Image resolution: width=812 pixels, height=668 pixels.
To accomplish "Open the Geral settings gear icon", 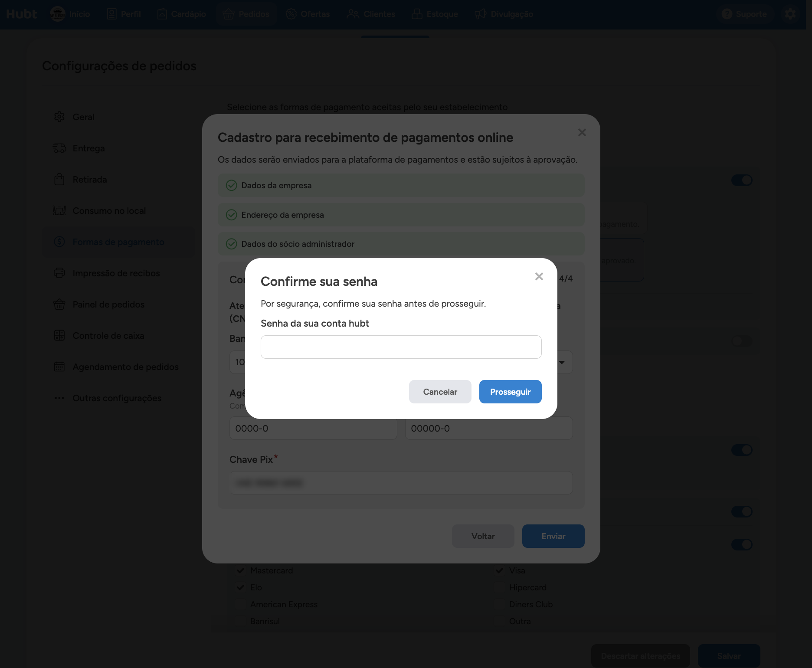I will pyautogui.click(x=59, y=117).
